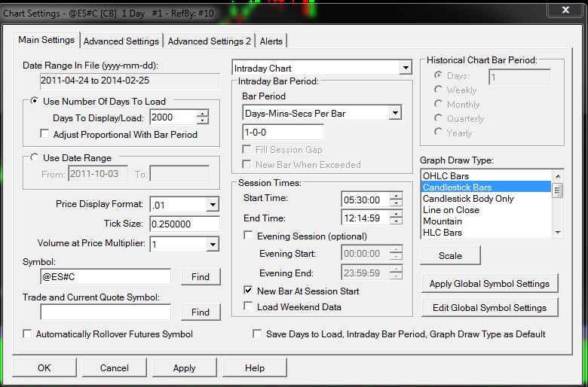Open the Days-Mins-Secs Per Bar dropdown
The image size is (588, 387).
(395, 113)
